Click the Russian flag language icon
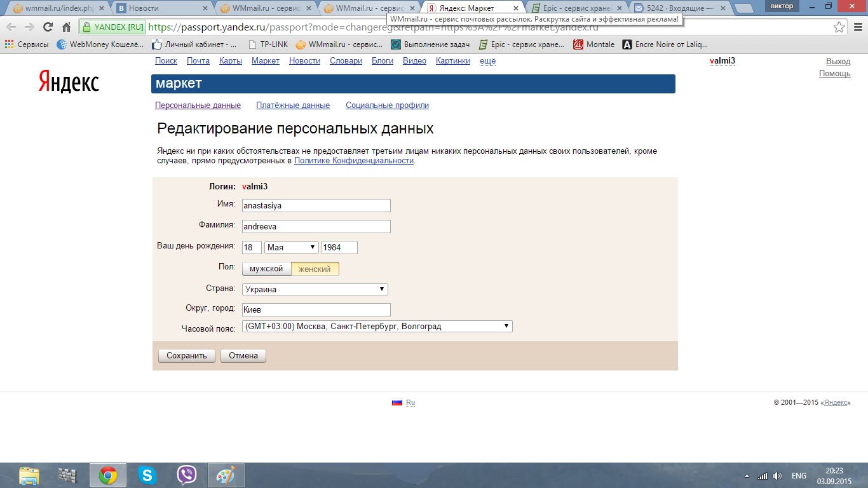This screenshot has width=868, height=488. point(397,402)
